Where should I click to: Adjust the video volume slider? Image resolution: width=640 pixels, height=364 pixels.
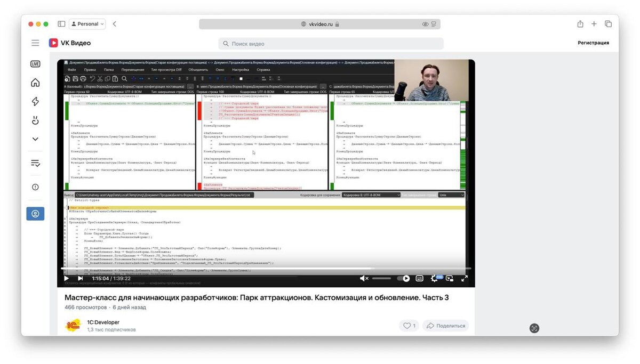pos(381,278)
